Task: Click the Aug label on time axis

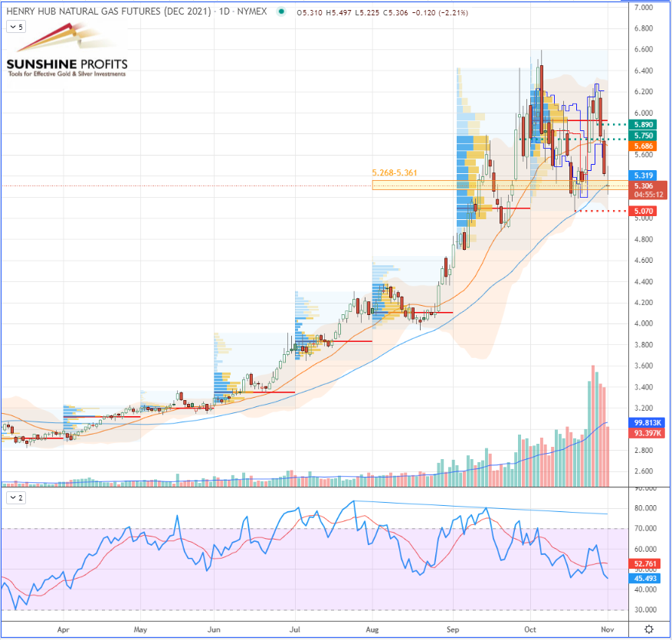Action: tap(372, 629)
